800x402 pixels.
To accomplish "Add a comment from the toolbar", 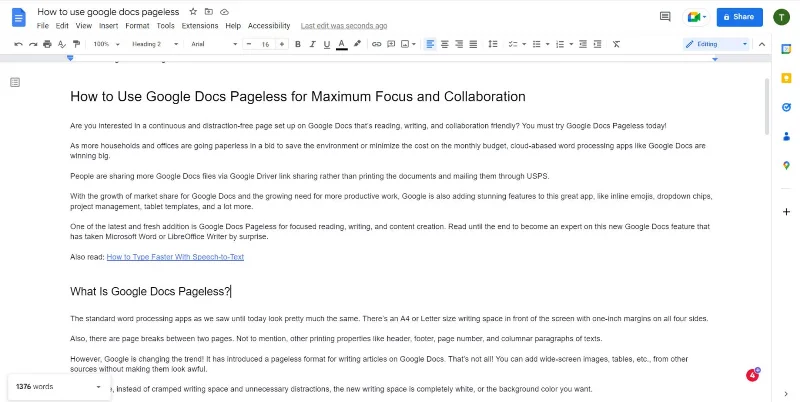I will (391, 44).
